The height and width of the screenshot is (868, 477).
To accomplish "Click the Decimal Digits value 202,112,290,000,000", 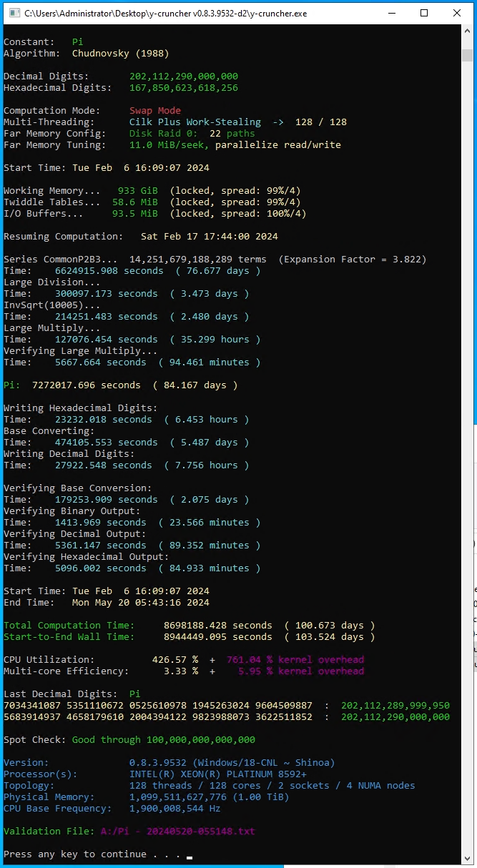I will tap(184, 77).
